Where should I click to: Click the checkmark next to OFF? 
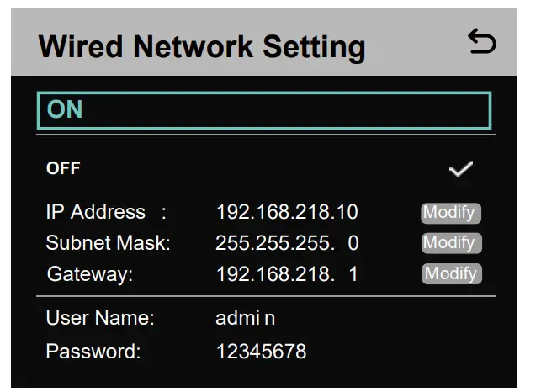(x=460, y=169)
